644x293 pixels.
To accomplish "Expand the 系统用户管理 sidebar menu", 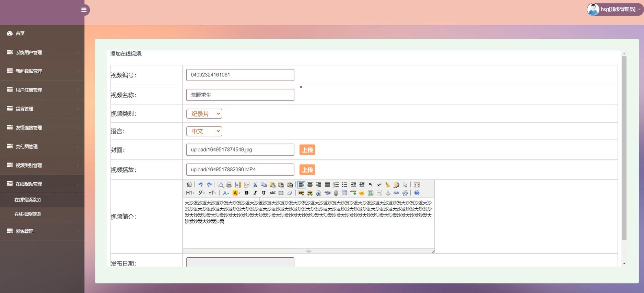I will [42, 52].
